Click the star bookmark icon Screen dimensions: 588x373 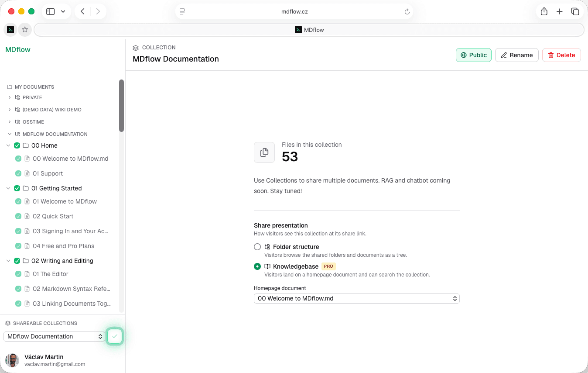pos(25,30)
